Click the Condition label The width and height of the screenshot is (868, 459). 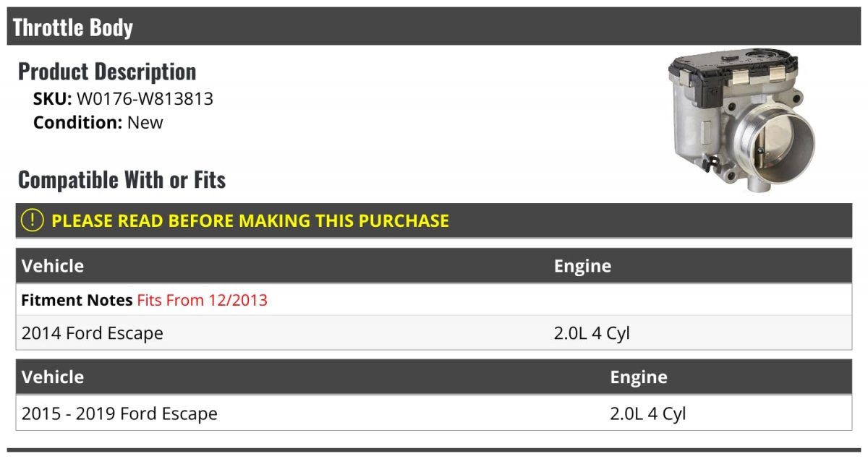click(x=77, y=122)
